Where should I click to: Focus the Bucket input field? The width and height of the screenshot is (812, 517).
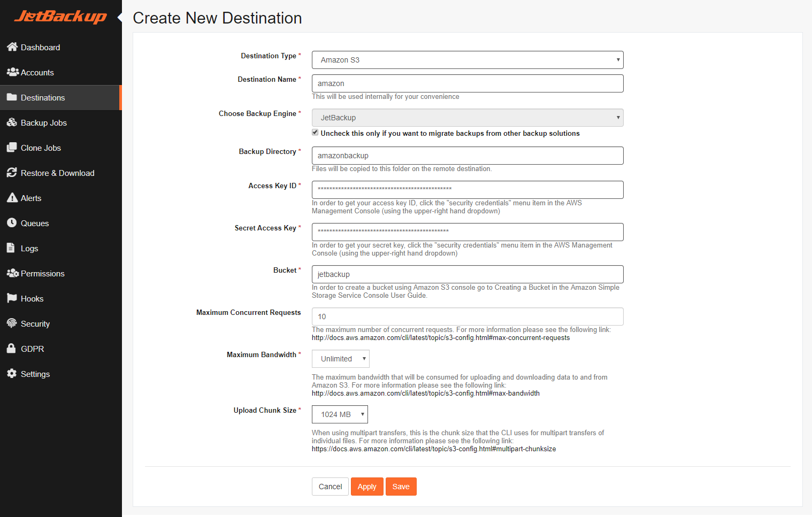468,274
